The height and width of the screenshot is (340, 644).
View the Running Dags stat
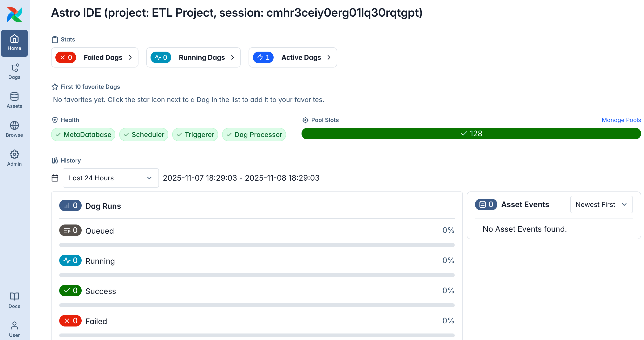click(x=193, y=58)
